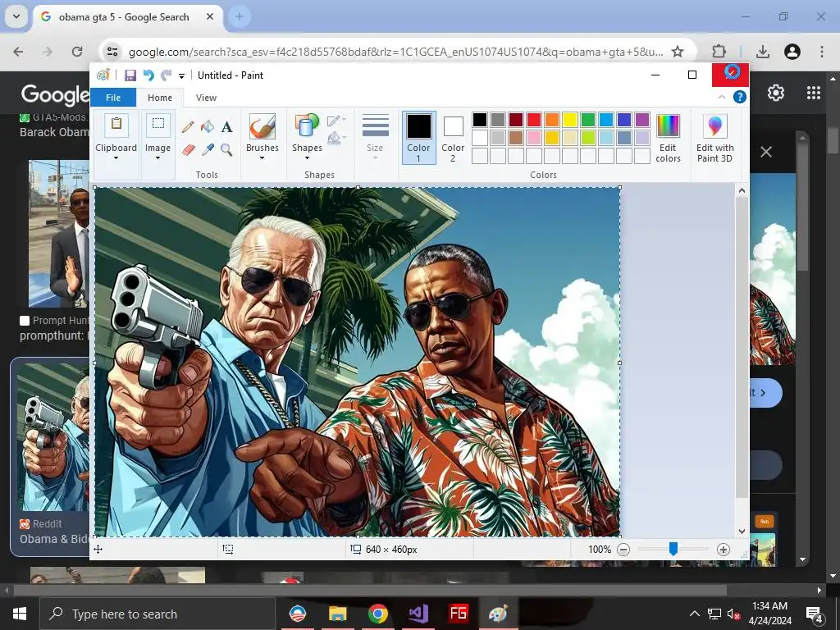840x630 pixels.
Task: Open Chrome profile account button
Action: coord(792,52)
